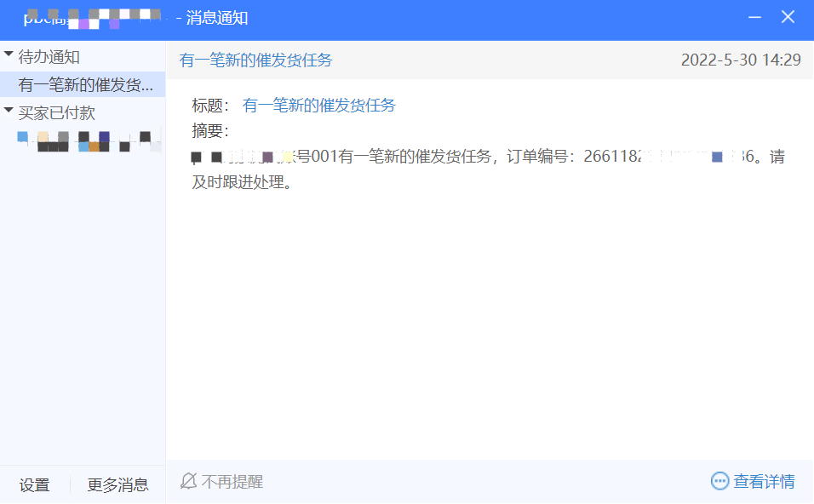The height and width of the screenshot is (504, 814).
Task: View 更多消息 at the bottom
Action: 118,484
